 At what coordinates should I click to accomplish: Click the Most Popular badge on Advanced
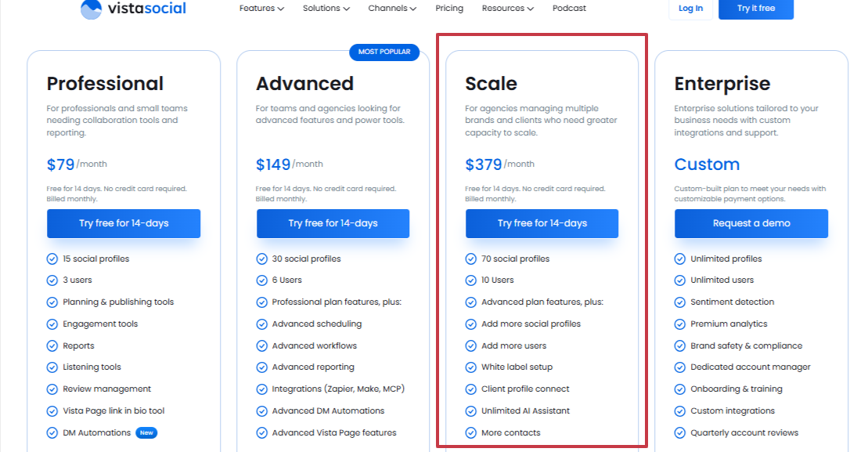pos(384,52)
